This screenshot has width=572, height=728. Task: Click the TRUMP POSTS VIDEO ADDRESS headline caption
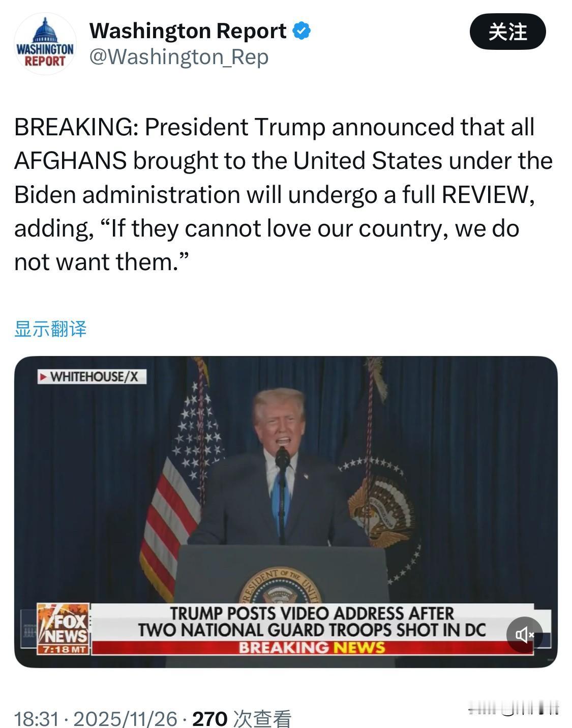click(x=312, y=622)
